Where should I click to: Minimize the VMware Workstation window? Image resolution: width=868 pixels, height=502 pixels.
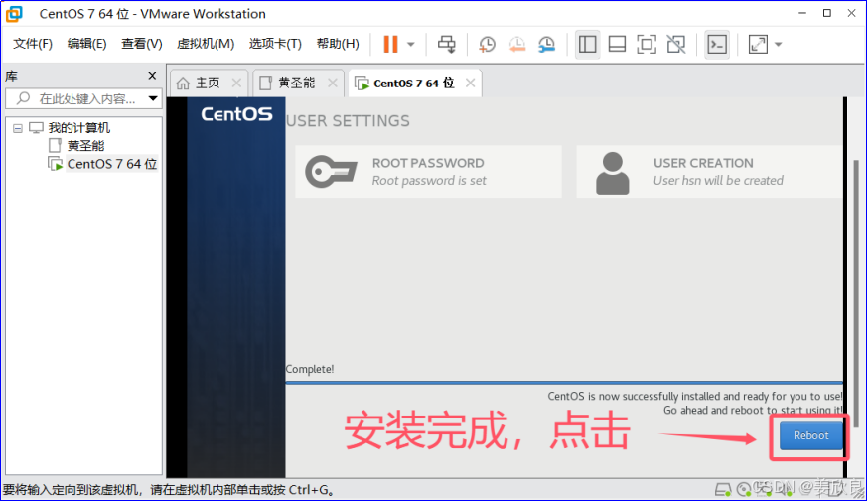[x=802, y=13]
